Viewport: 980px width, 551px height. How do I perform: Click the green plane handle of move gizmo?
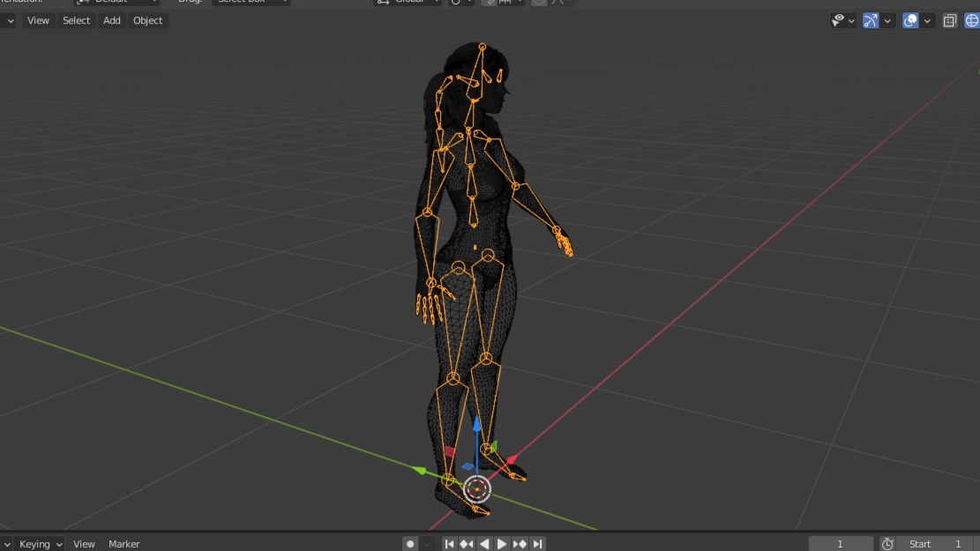(x=493, y=446)
